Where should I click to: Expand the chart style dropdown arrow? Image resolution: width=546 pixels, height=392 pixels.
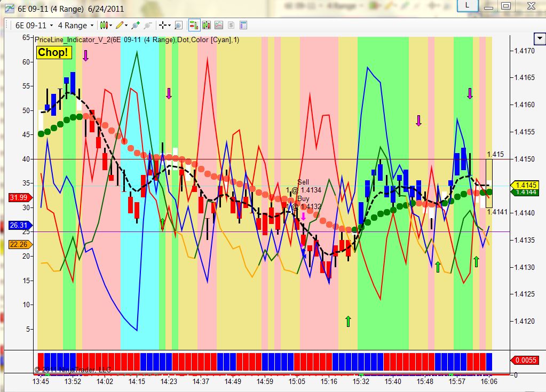[110, 25]
